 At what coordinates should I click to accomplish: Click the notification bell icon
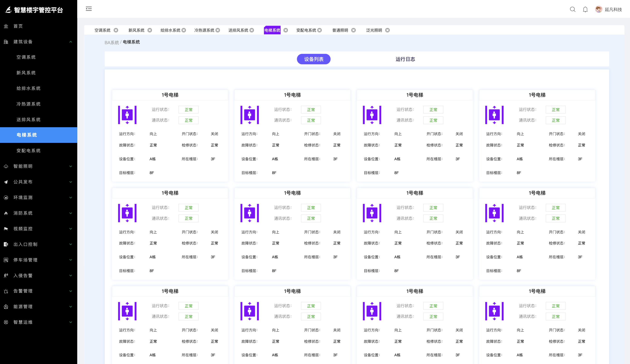coord(585,10)
